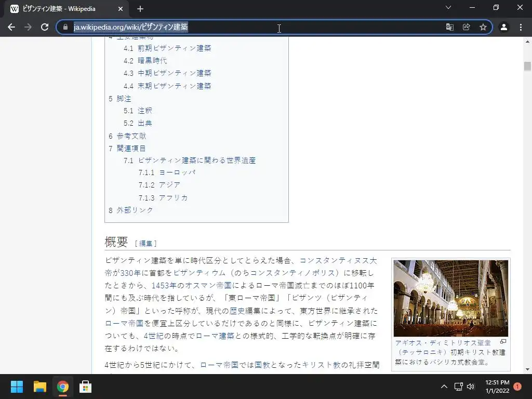Click the forward navigation arrow
The image size is (532, 399).
tap(28, 27)
